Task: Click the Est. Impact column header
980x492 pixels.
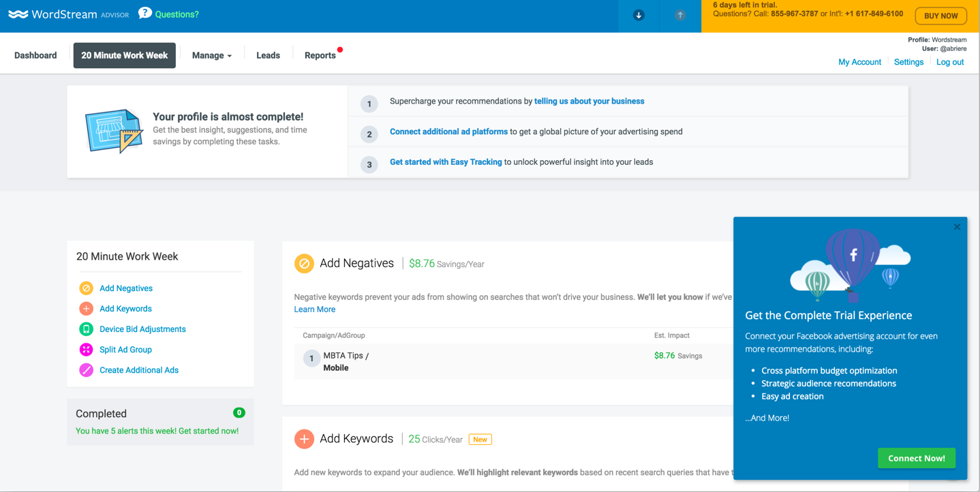Action: pos(672,335)
